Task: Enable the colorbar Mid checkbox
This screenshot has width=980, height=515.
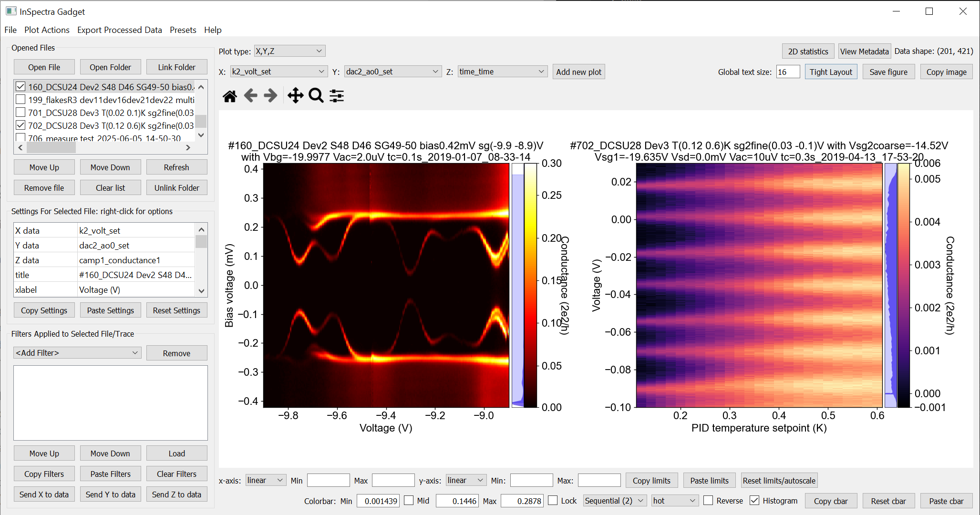Action: pos(409,501)
